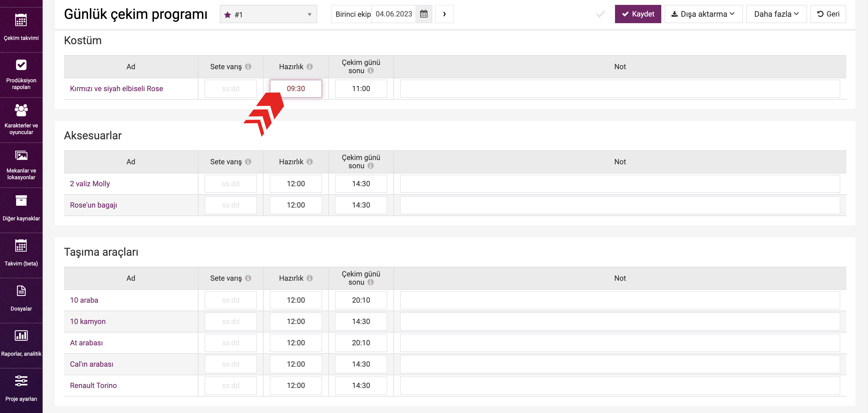Screen dimensions: 868x413
Task: Click Çekim günü sonu info icon in Aksesuarlar
Action: (x=370, y=166)
